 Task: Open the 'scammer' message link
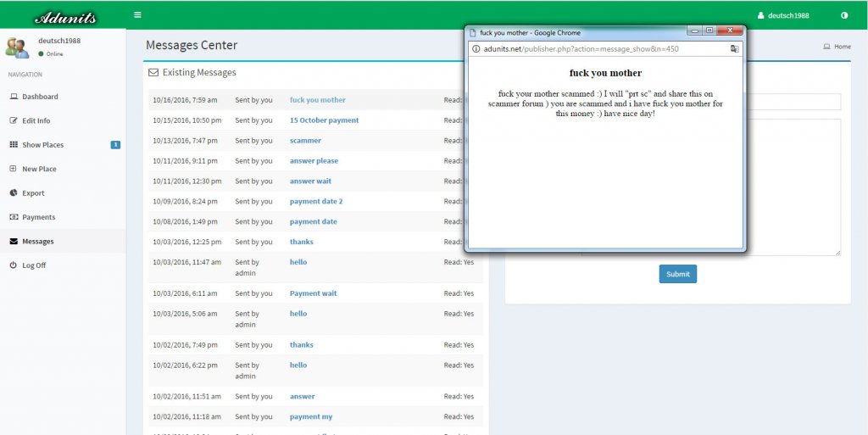305,141
